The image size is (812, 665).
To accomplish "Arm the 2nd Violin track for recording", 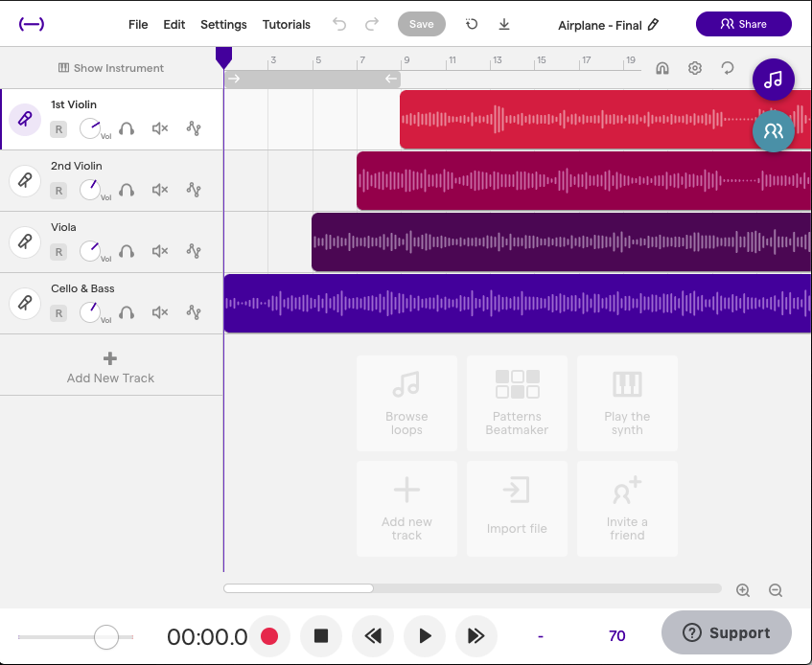I will 58,190.
